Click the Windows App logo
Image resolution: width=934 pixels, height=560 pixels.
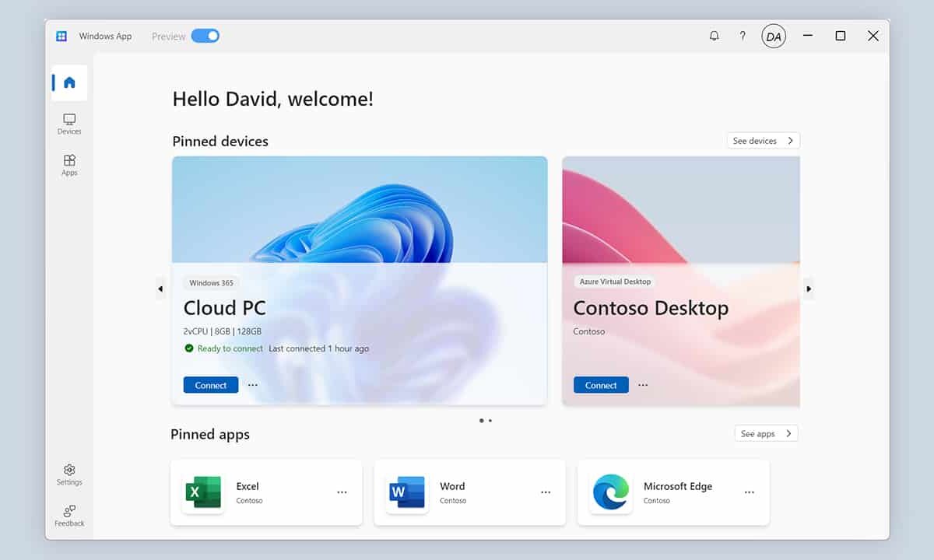(x=61, y=36)
